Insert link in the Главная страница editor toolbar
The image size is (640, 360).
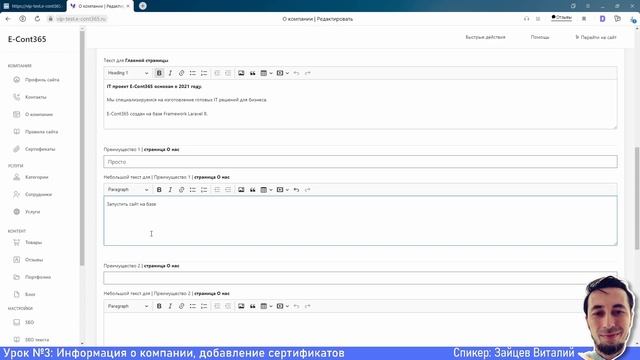[181, 73]
